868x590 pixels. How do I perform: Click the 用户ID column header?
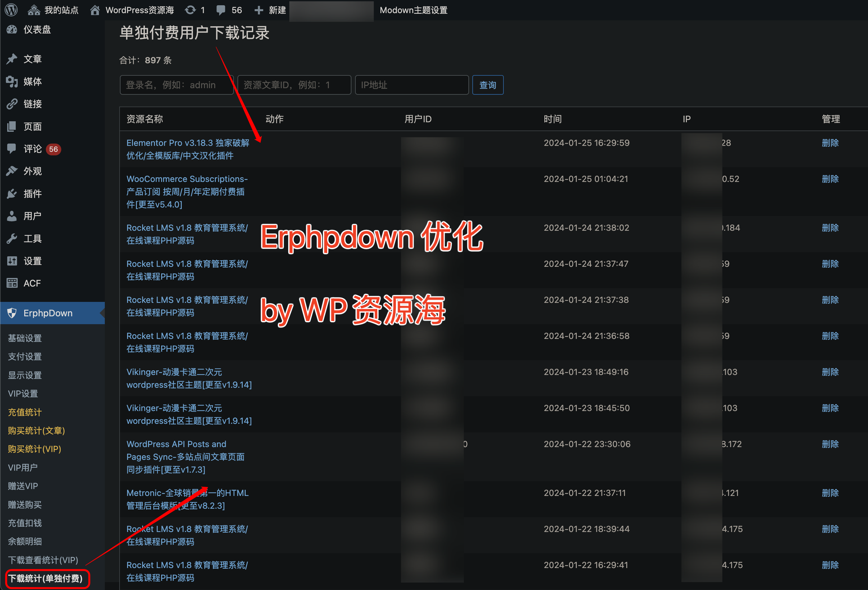coord(418,119)
